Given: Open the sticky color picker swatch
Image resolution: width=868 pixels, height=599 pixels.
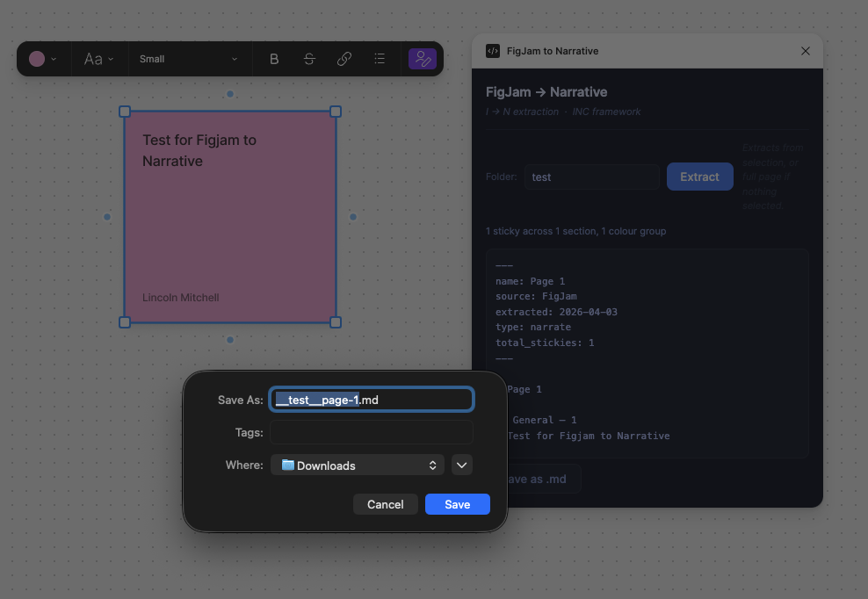Looking at the screenshot, I should [x=42, y=59].
